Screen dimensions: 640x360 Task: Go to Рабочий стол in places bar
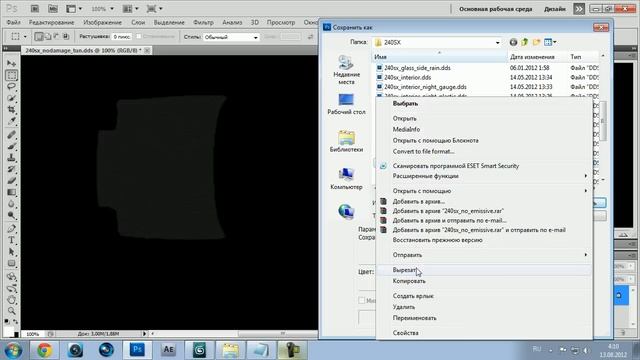346,104
